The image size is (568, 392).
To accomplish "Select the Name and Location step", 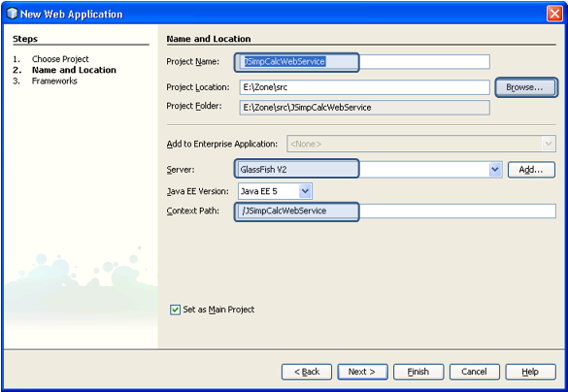I will tap(74, 70).
